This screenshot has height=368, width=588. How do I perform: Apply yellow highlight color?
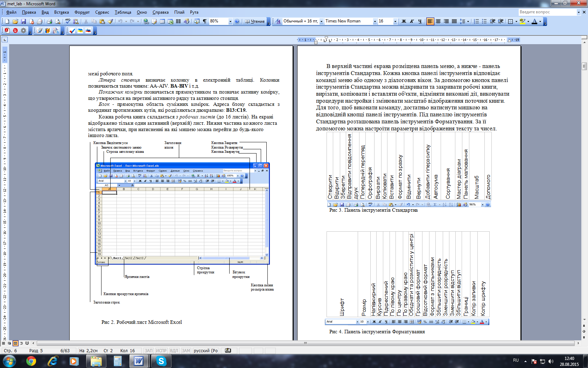pos(523,21)
